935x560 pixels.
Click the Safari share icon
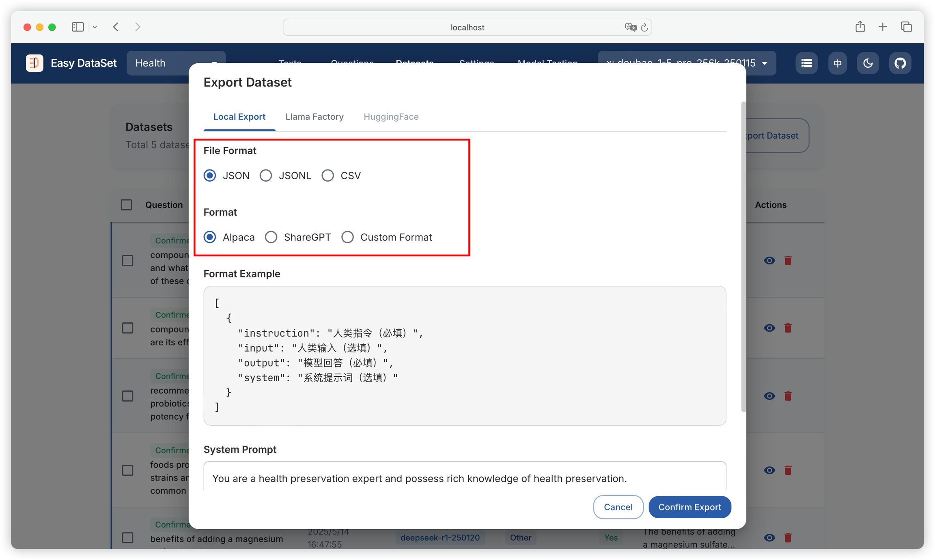860,27
